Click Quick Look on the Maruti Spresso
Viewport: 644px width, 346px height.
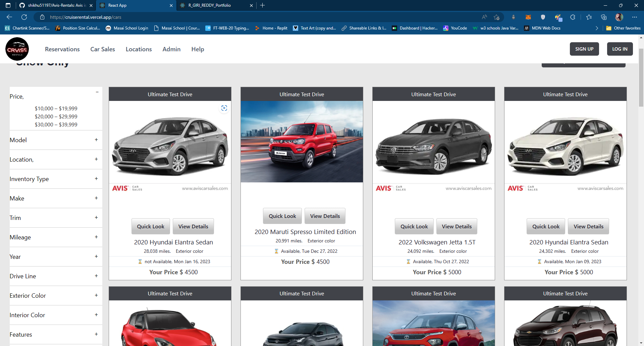(282, 216)
